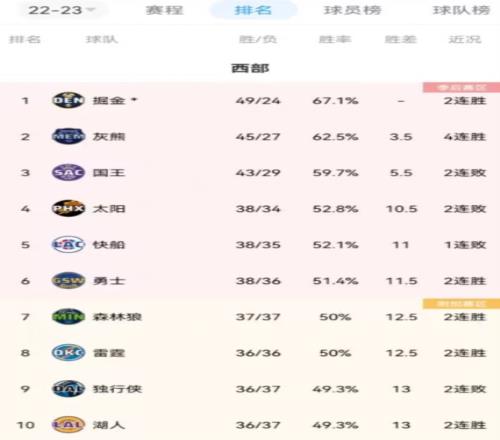Select the 西部 conference heading
This screenshot has width=500, height=440.
tap(250, 68)
